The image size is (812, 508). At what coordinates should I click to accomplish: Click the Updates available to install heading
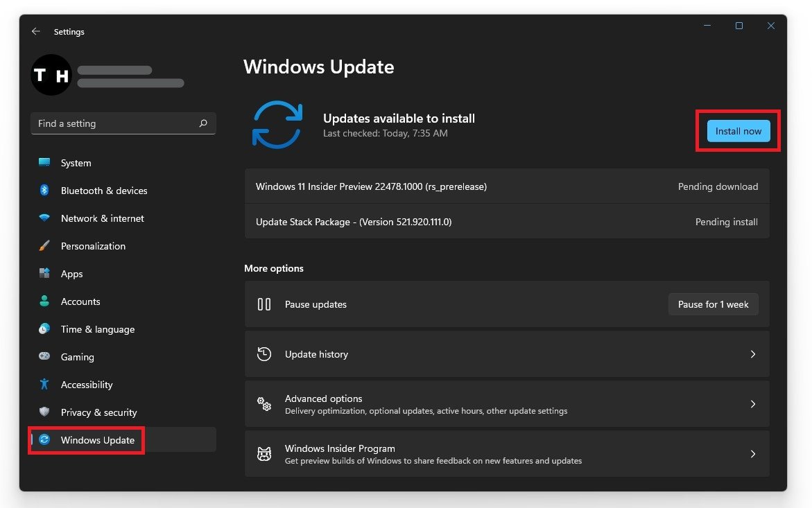[399, 119]
